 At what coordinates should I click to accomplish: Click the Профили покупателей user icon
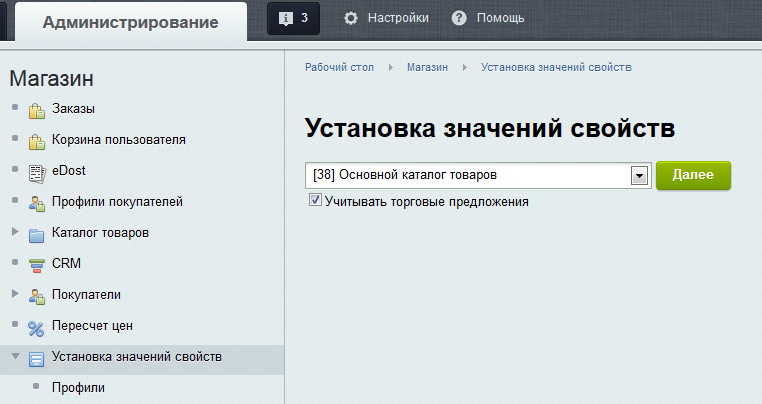click(37, 203)
